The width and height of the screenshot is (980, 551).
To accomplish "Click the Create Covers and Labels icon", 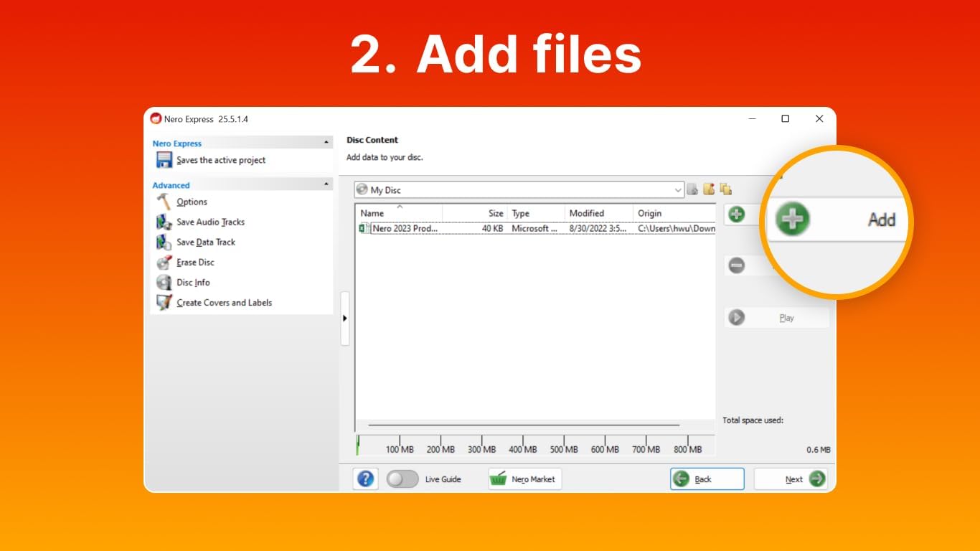I will 164,302.
